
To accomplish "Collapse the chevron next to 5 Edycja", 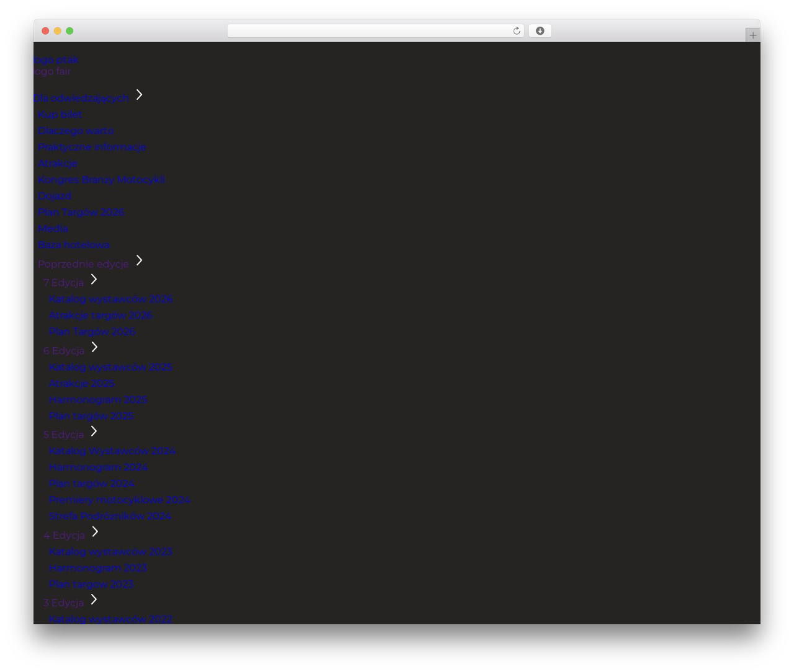I will (x=94, y=431).
